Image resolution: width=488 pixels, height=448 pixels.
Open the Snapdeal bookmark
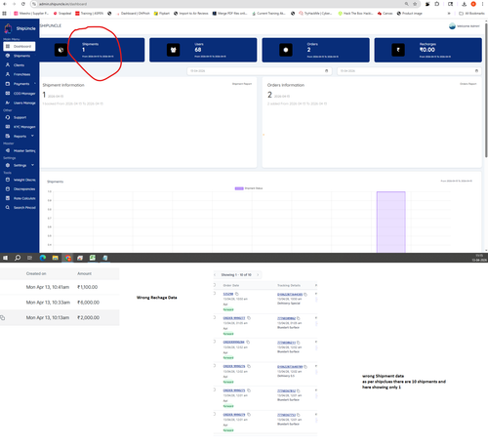coord(62,14)
